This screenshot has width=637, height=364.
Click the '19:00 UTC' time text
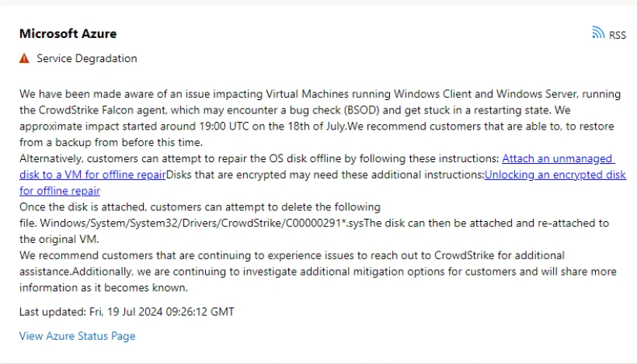pos(224,127)
